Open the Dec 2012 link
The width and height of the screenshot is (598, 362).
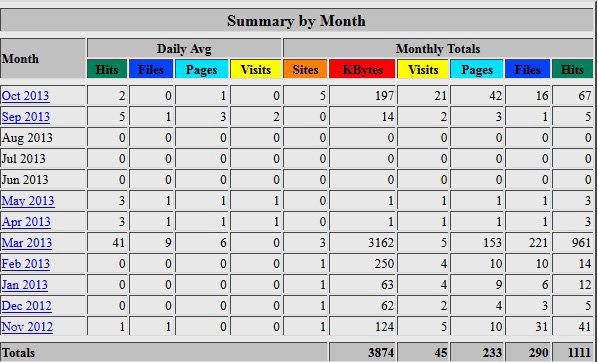26,306
